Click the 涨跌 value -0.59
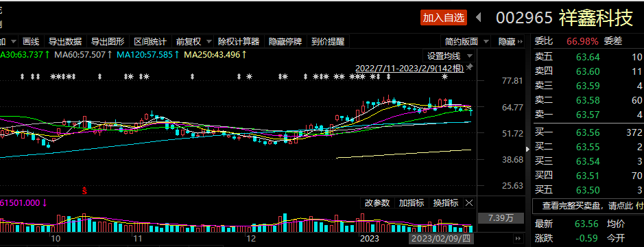Image resolution: width=644 pixels, height=247 pixels. click(586, 238)
